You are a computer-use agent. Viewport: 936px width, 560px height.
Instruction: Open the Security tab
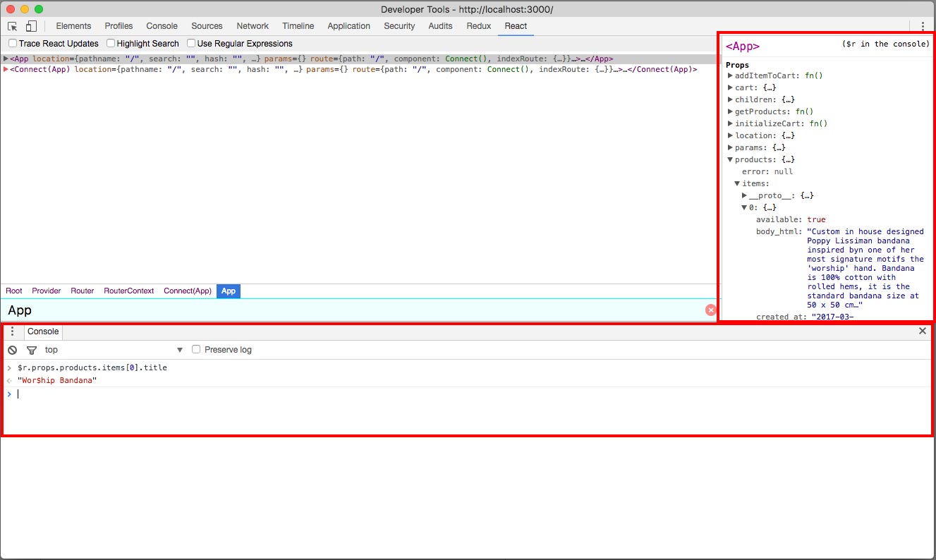399,26
